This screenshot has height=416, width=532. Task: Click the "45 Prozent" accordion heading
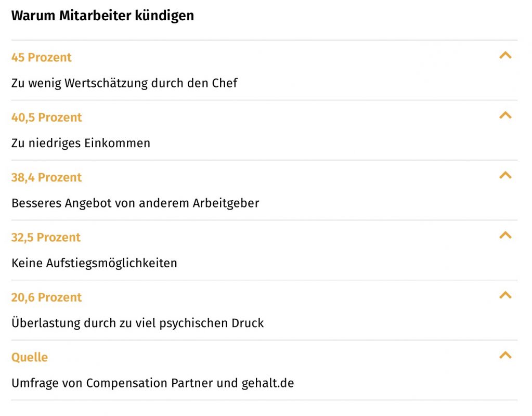(42, 57)
